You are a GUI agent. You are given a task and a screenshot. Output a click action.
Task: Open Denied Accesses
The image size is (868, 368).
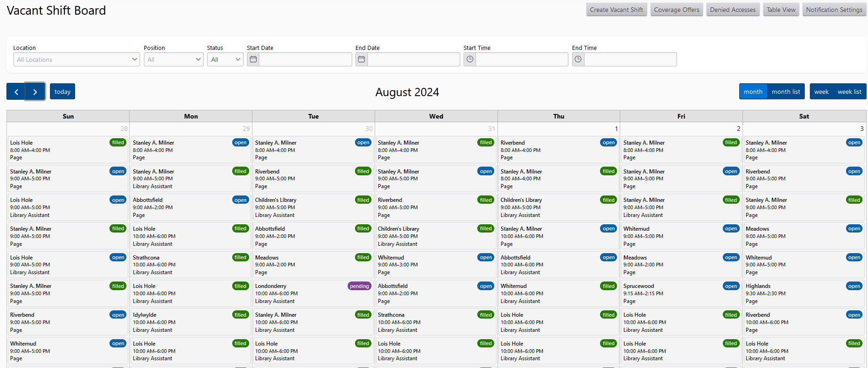click(733, 10)
